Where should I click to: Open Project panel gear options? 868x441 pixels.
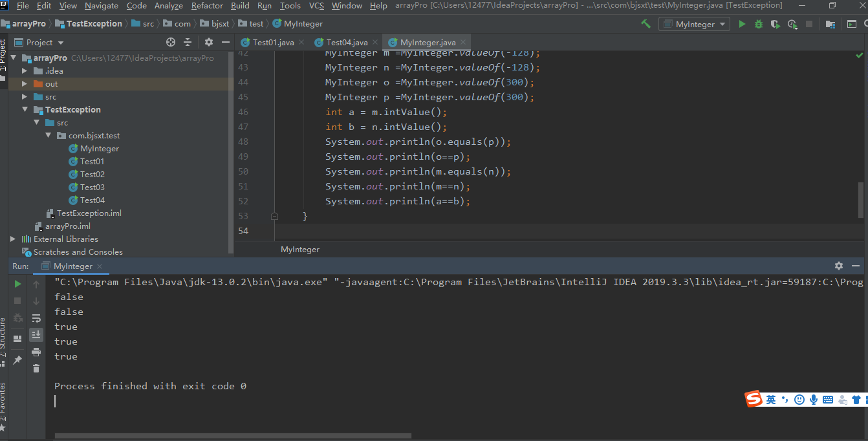pos(209,42)
